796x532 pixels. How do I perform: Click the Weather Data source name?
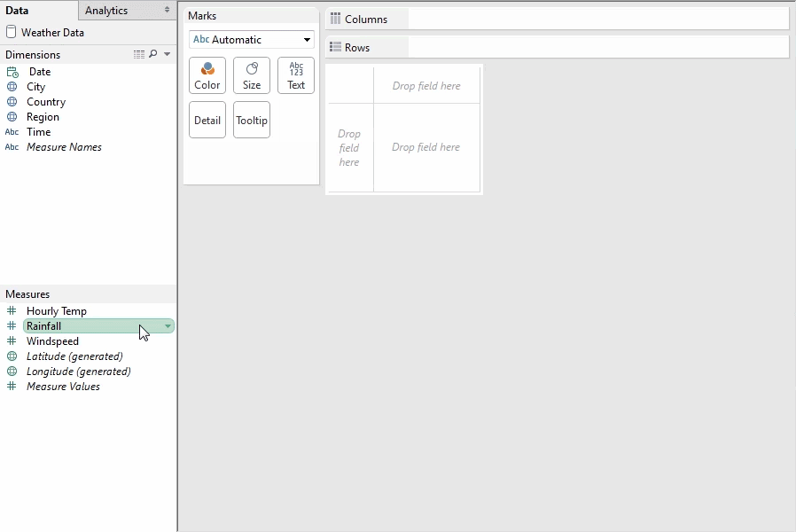(51, 32)
